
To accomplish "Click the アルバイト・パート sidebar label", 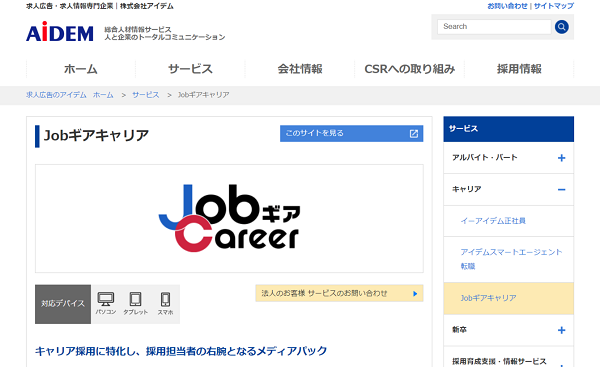I will pos(484,157).
